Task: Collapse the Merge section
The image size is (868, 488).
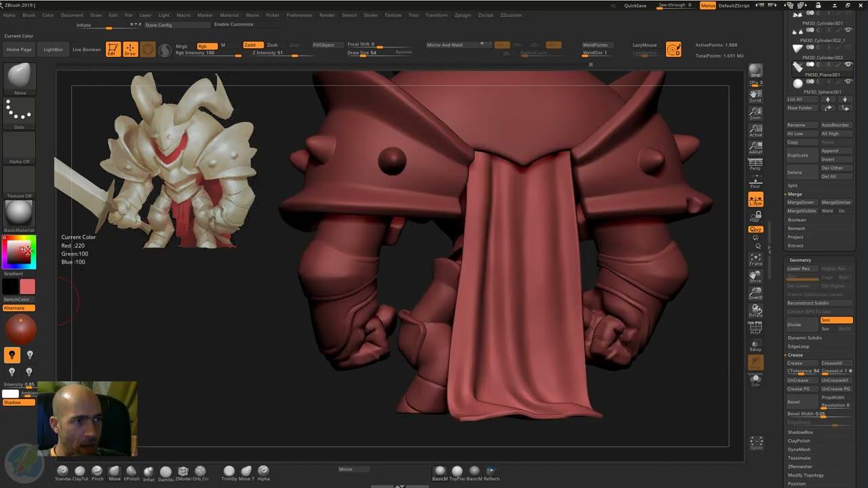Action: tap(794, 194)
